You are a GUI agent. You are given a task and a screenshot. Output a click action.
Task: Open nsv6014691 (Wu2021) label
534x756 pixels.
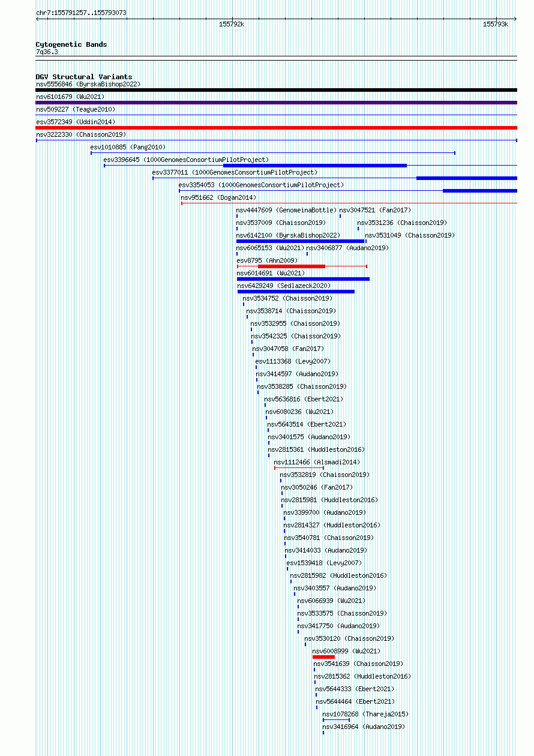271,274
